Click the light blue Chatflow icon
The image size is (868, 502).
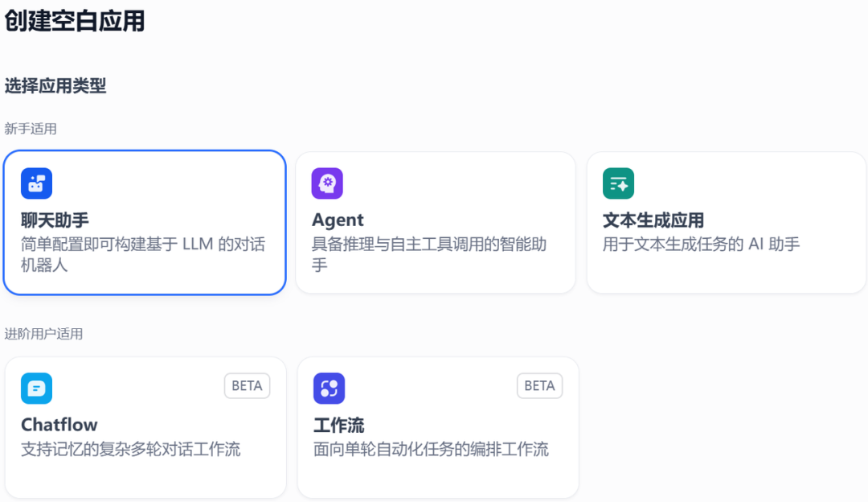click(36, 389)
